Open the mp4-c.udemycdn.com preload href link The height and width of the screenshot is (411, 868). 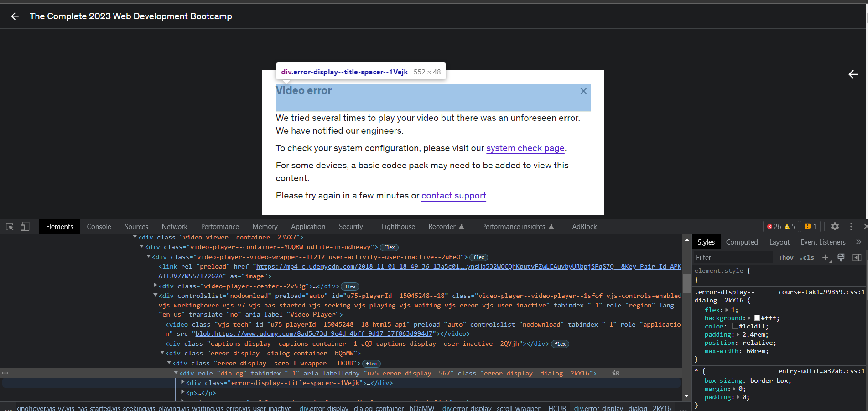tap(420, 271)
